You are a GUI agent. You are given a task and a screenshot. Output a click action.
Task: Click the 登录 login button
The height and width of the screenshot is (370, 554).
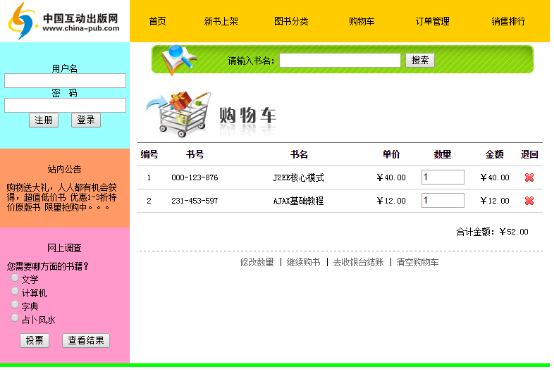87,121
